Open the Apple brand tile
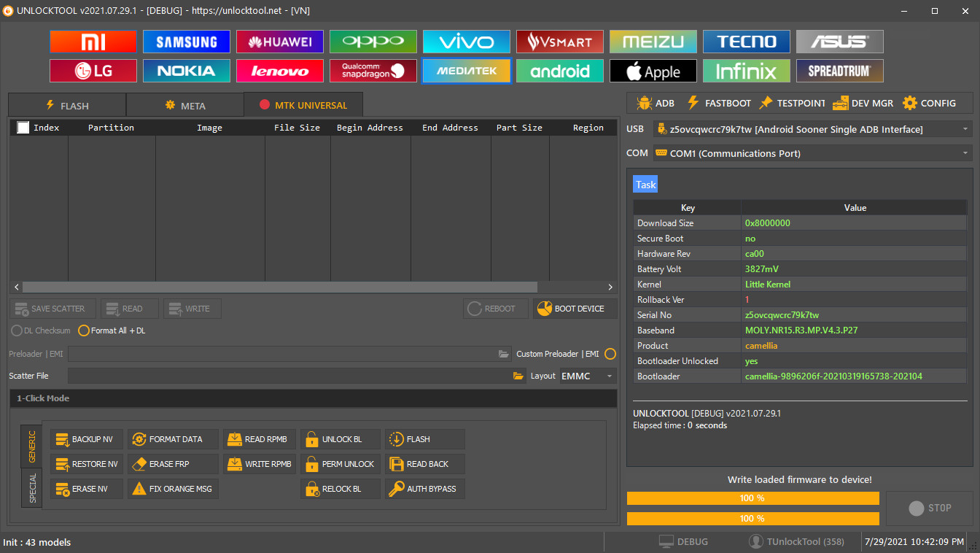This screenshot has width=980, height=553. point(653,71)
